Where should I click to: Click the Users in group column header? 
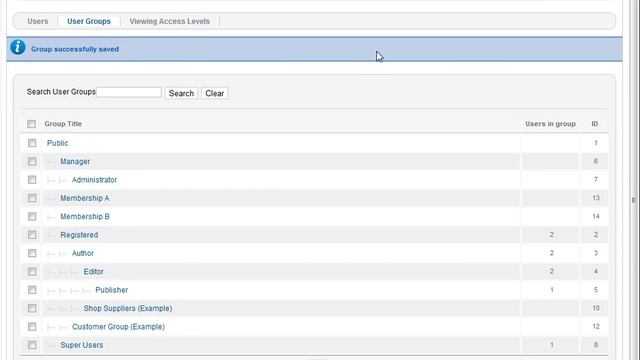(550, 124)
